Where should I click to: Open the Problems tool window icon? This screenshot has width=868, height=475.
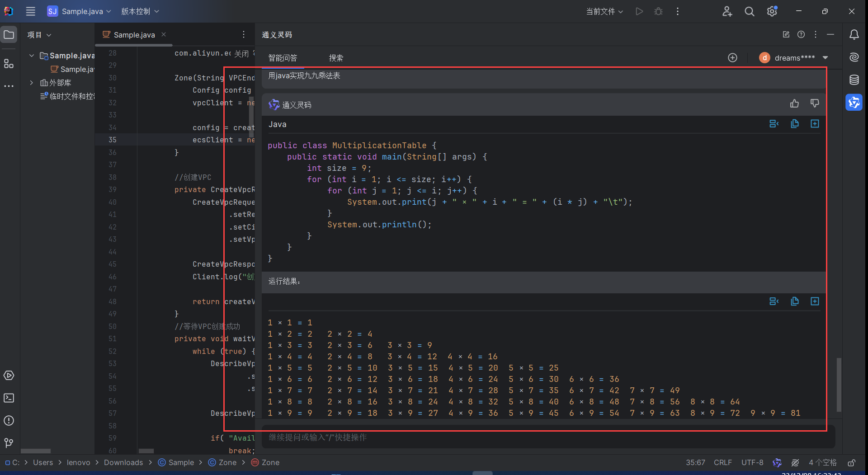click(x=9, y=420)
